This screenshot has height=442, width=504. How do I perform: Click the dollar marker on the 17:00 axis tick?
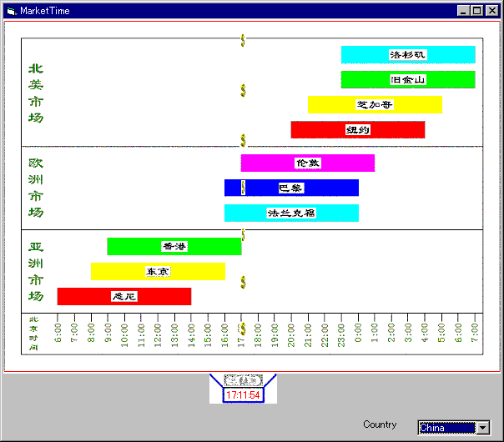click(243, 329)
